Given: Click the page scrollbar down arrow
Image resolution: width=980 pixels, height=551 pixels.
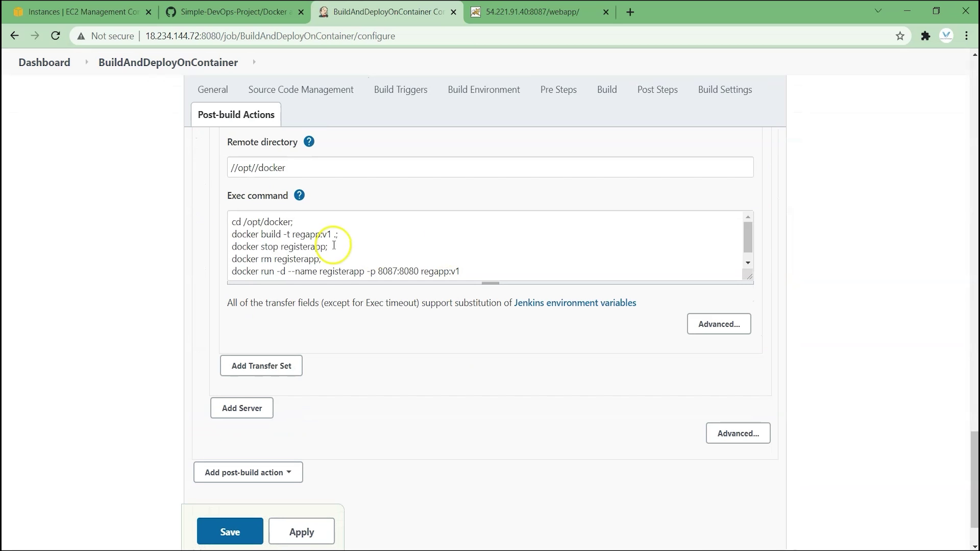Looking at the screenshot, I should [975, 546].
